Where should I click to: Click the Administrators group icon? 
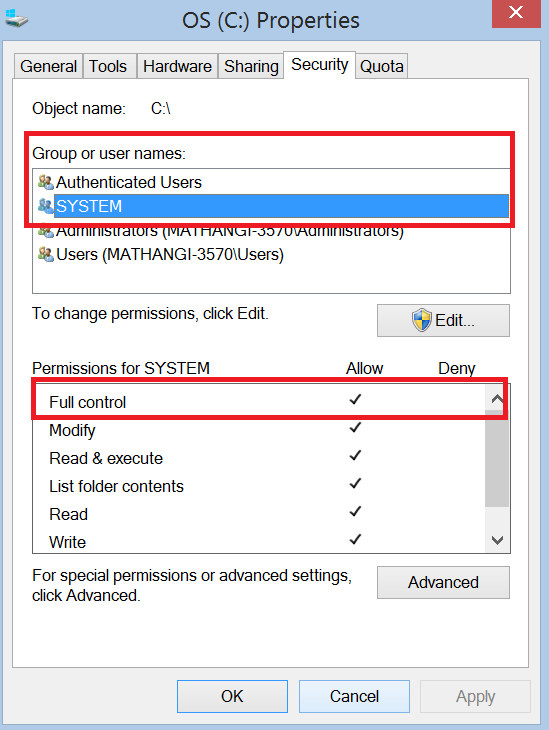[x=46, y=231]
